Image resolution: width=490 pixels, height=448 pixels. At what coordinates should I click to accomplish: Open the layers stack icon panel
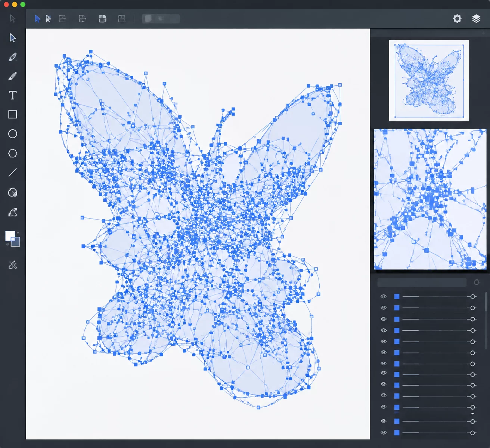point(476,19)
